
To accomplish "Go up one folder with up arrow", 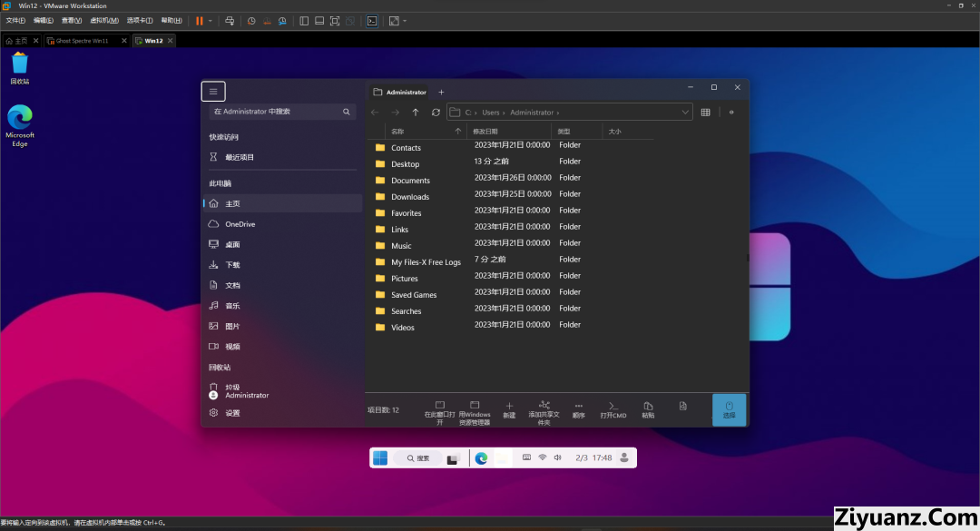I will (x=416, y=113).
